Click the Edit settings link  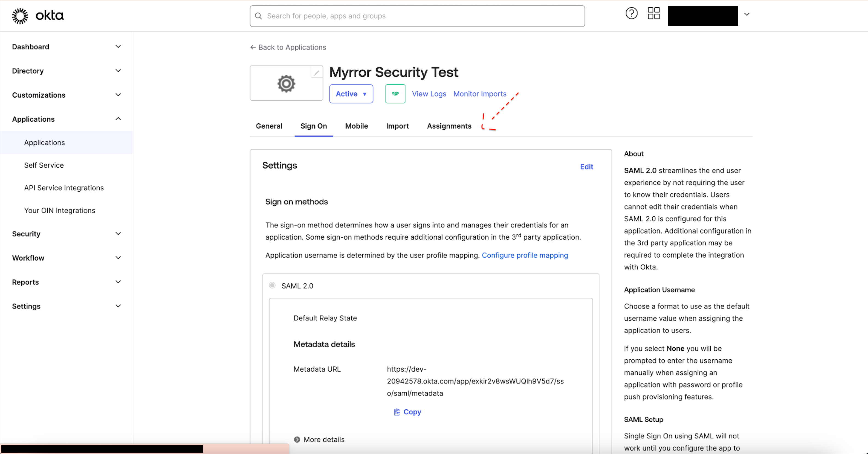586,167
